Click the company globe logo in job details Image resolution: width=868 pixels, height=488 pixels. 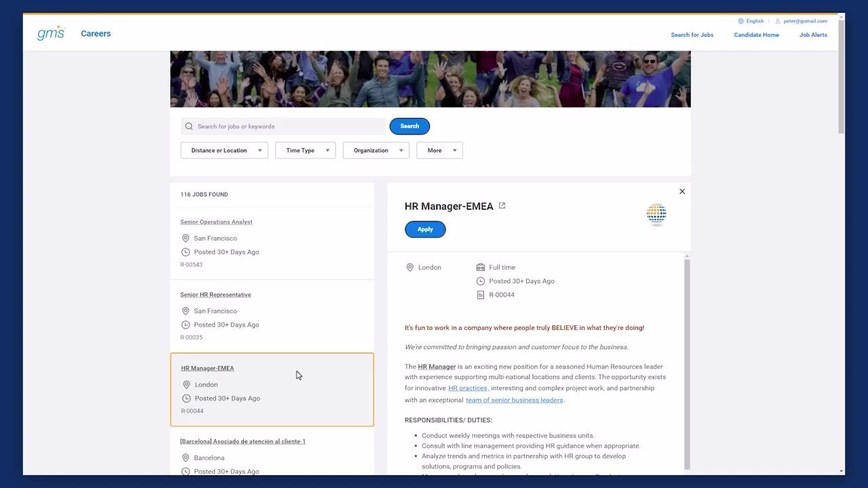tap(656, 214)
